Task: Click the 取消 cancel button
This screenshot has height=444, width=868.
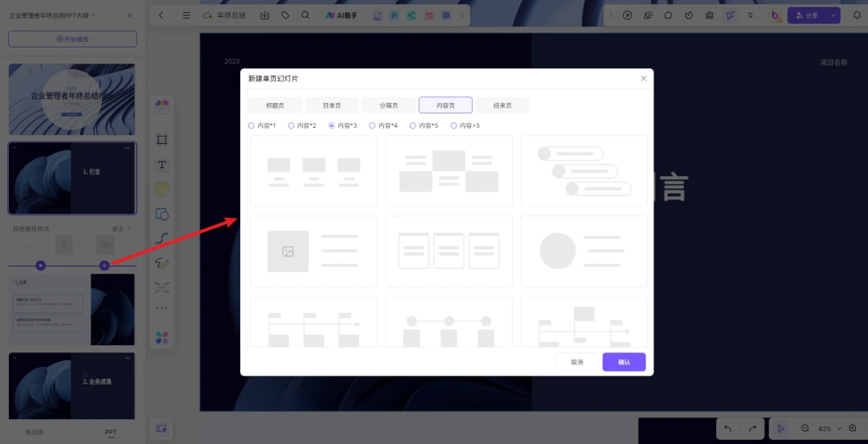Action: (577, 362)
